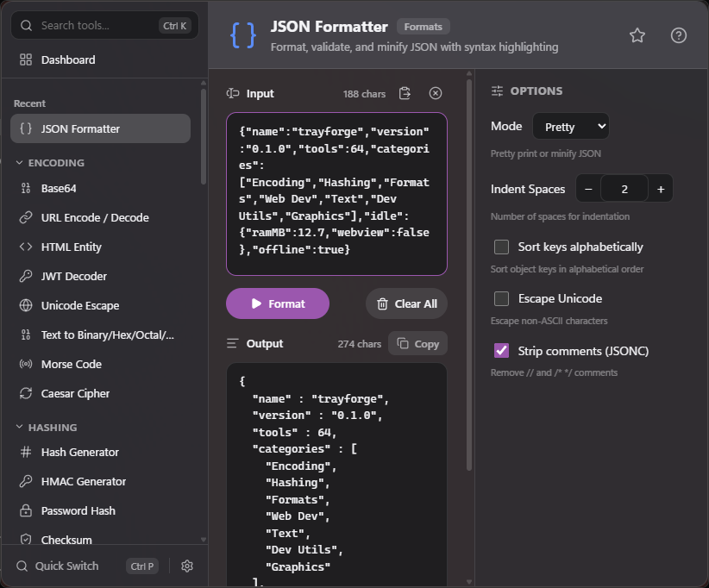The height and width of the screenshot is (588, 709).
Task: Uncheck Strip comments (JSONC)
Action: click(x=501, y=351)
